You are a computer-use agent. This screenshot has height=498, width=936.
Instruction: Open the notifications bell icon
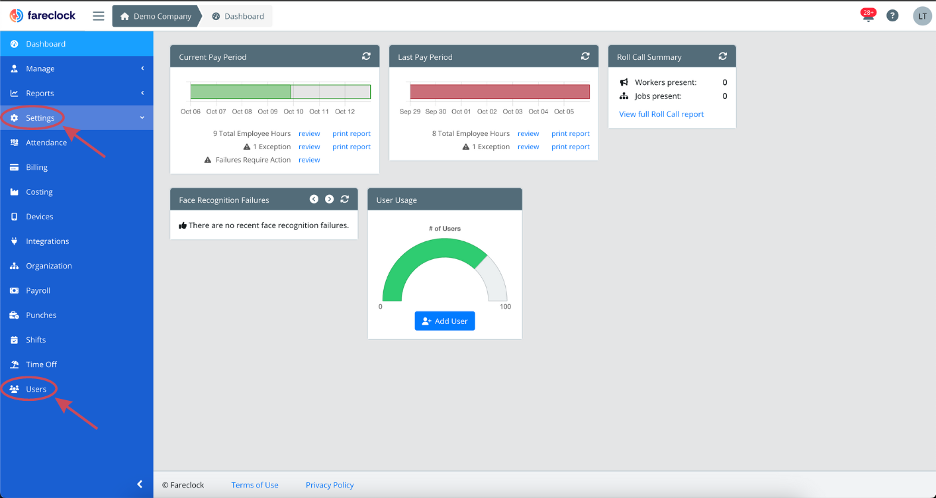pyautogui.click(x=868, y=16)
